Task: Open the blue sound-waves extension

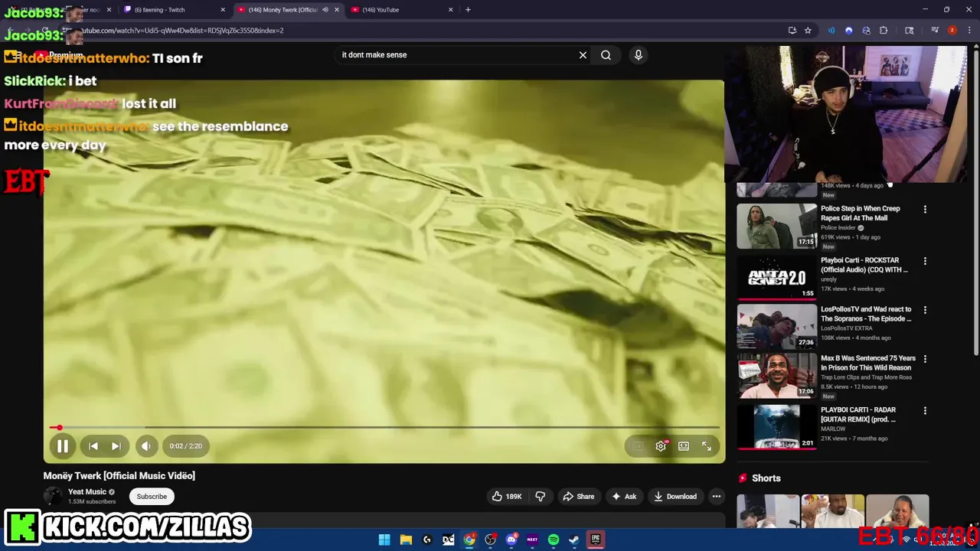Action: point(831,31)
